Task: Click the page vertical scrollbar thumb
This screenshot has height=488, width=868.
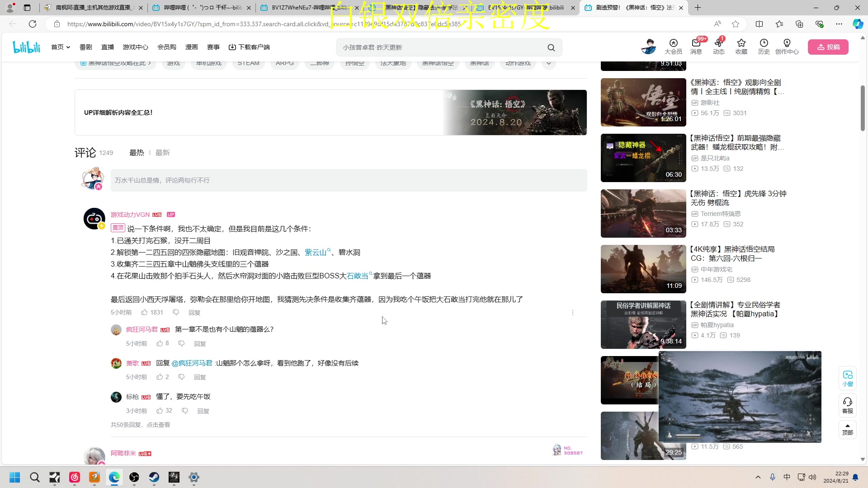Action: [x=863, y=108]
